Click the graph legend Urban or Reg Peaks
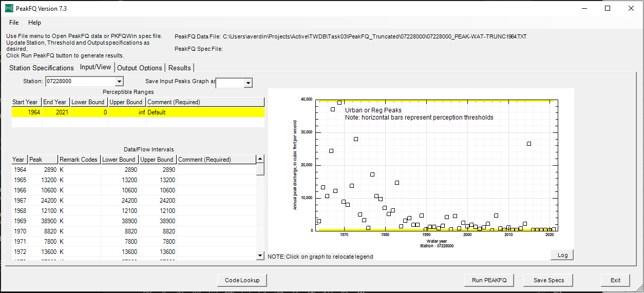644x293 pixels. 373,110
